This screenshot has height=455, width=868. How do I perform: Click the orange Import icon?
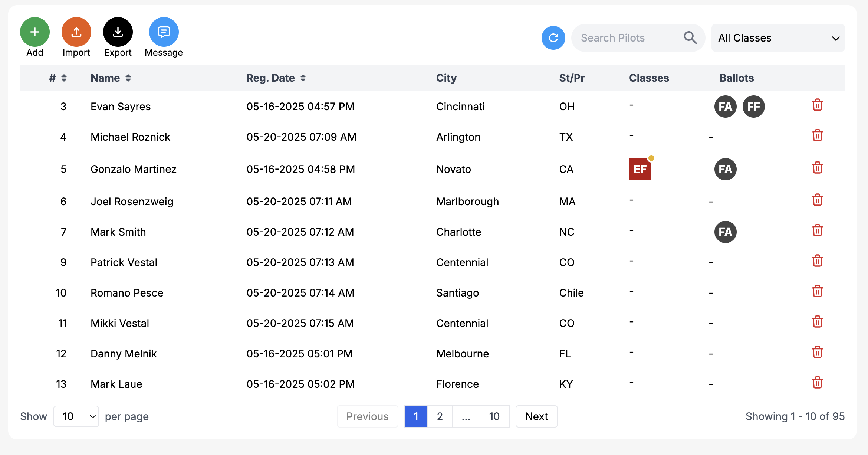pyautogui.click(x=76, y=32)
